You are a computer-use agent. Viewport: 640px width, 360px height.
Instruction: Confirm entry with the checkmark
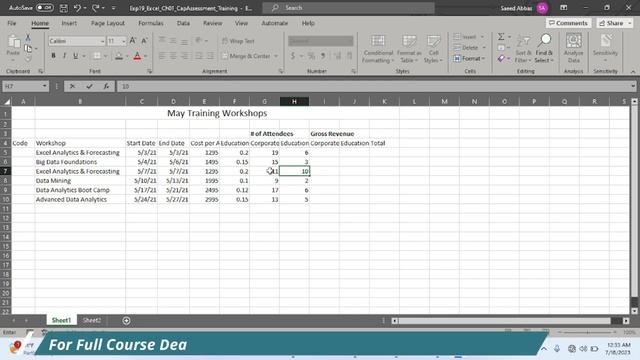pyautogui.click(x=89, y=86)
